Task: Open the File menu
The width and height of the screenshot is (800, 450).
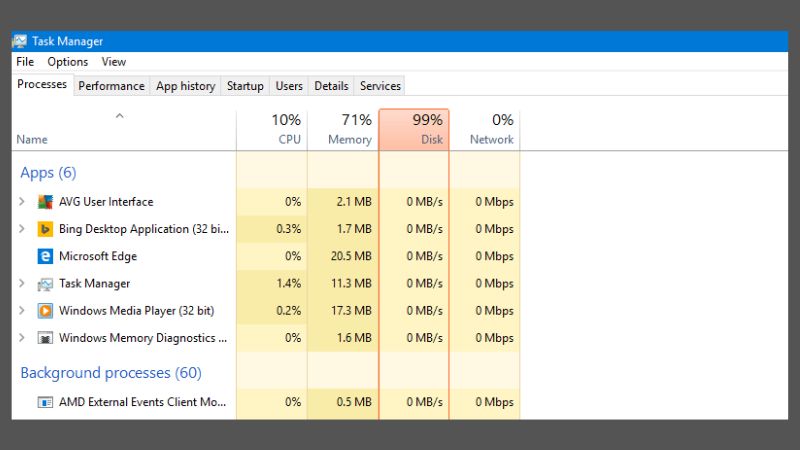Action: 25,62
